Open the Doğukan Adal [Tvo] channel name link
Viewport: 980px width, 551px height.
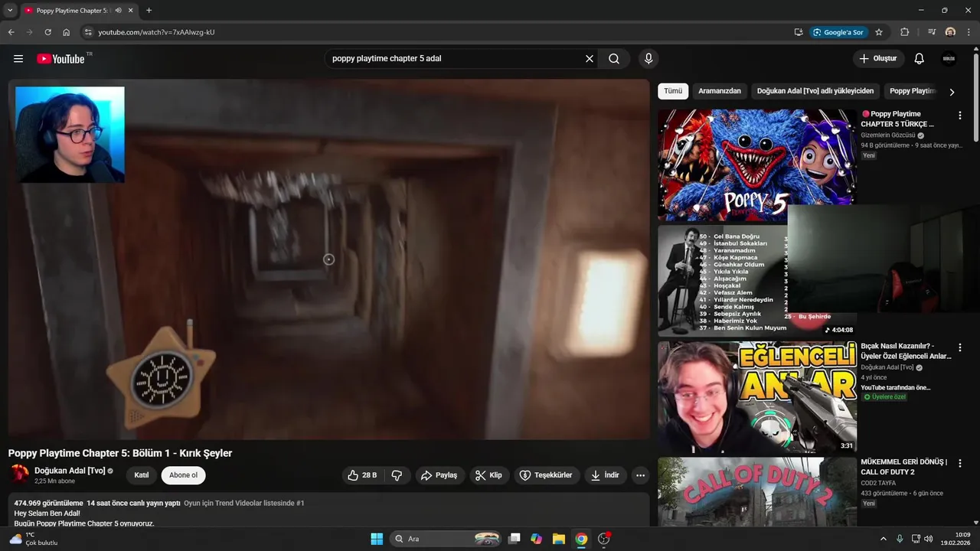tap(70, 471)
